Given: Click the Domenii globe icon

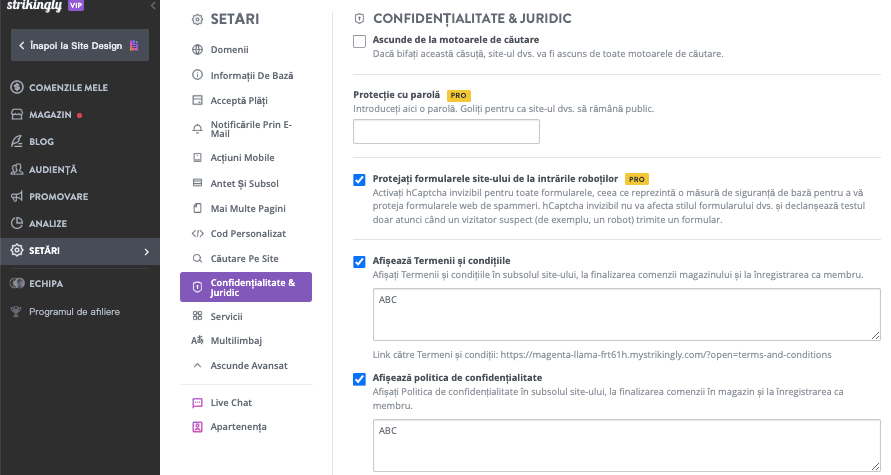Looking at the screenshot, I should click(197, 49).
